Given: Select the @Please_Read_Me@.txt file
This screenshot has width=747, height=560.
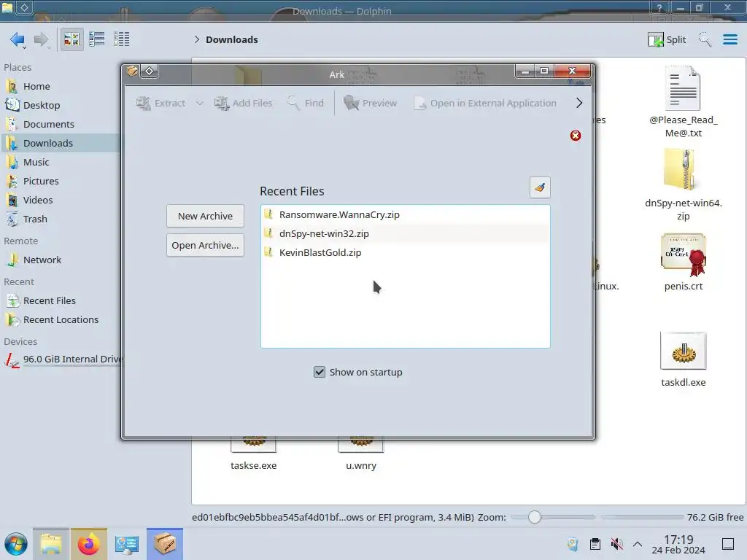Looking at the screenshot, I should coord(683,102).
